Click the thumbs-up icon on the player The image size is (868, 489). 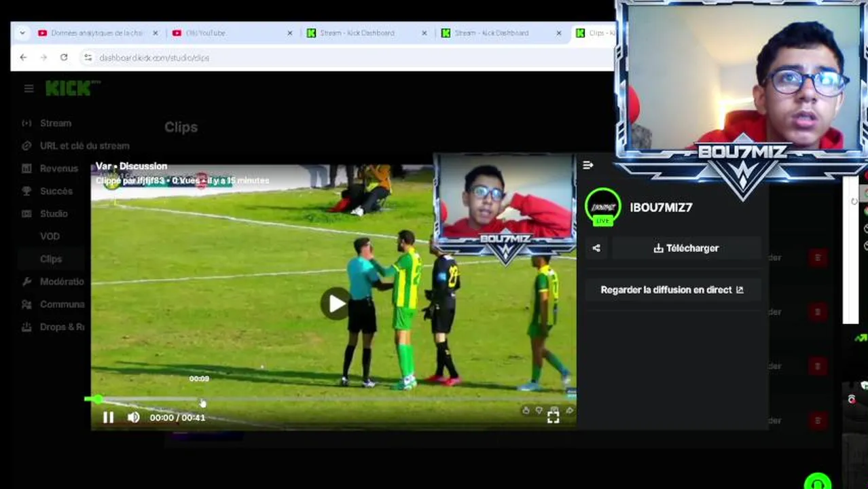pyautogui.click(x=526, y=410)
